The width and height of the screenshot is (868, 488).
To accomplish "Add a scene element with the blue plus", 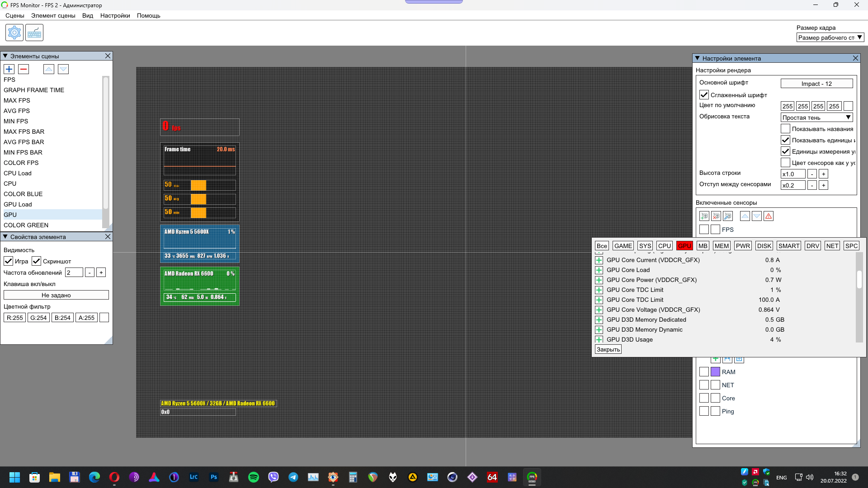I will click(9, 69).
